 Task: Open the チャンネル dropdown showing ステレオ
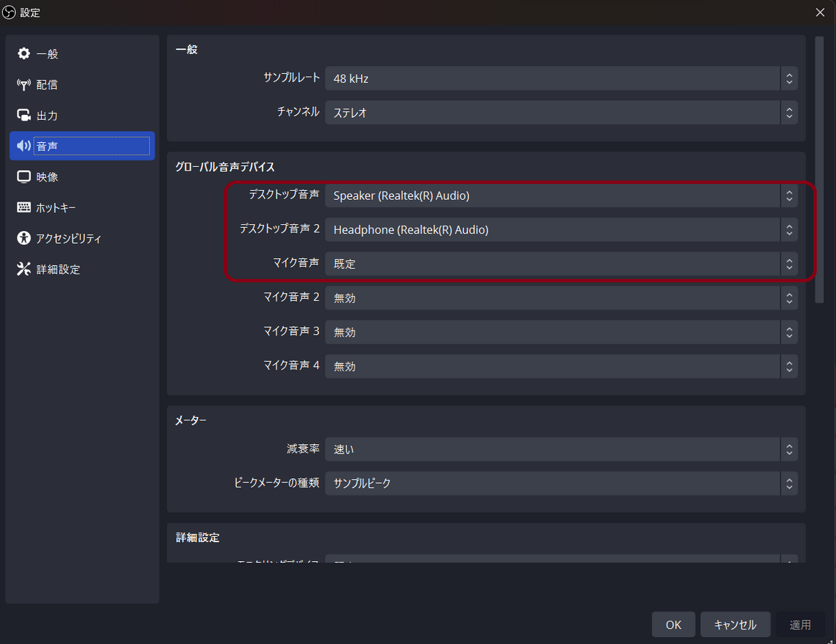[x=562, y=112]
